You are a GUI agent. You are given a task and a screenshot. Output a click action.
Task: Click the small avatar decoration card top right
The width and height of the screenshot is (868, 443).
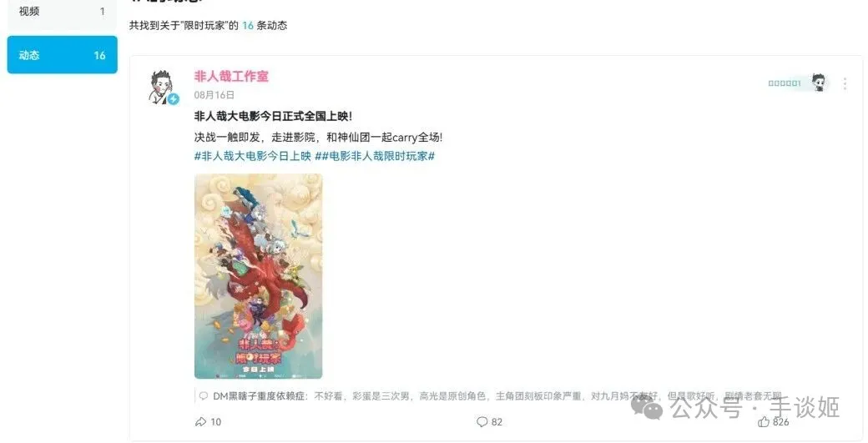[797, 83]
